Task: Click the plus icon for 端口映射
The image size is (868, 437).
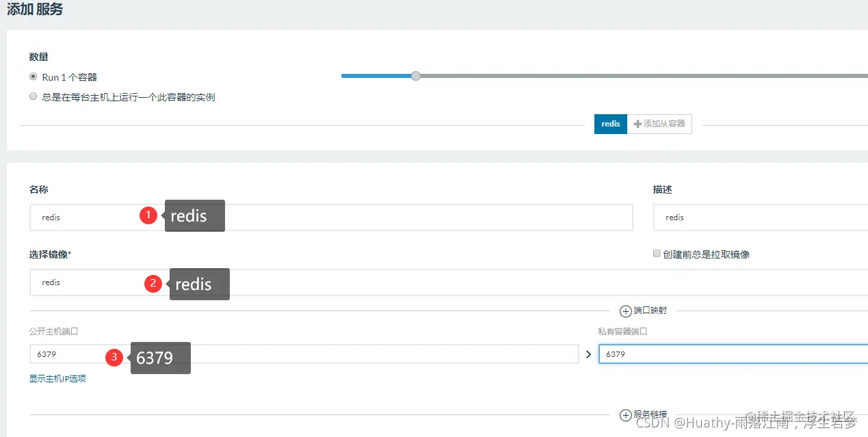Action: pos(625,311)
